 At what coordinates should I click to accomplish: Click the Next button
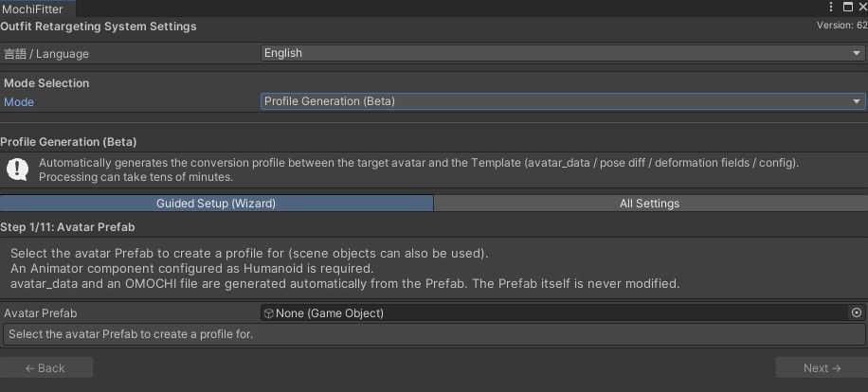click(x=822, y=367)
